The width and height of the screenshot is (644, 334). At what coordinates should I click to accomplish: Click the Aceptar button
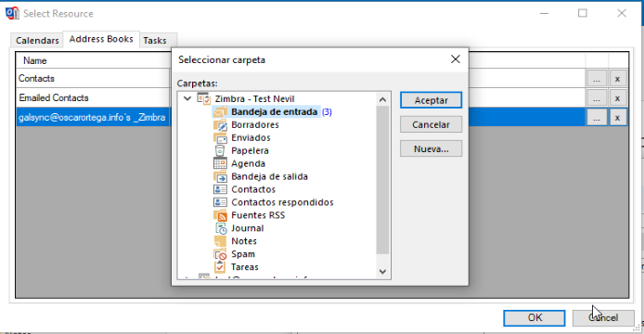click(431, 100)
